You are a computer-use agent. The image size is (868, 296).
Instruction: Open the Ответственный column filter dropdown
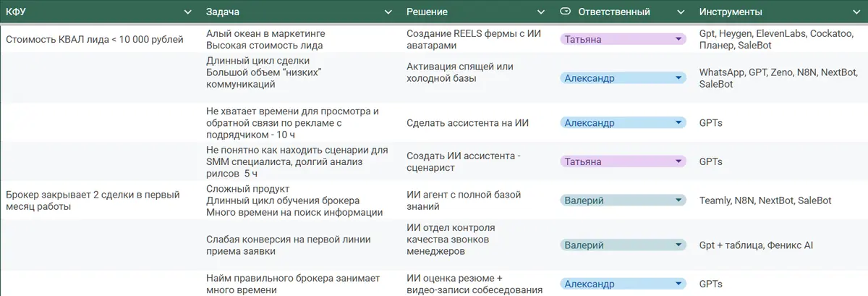[680, 12]
